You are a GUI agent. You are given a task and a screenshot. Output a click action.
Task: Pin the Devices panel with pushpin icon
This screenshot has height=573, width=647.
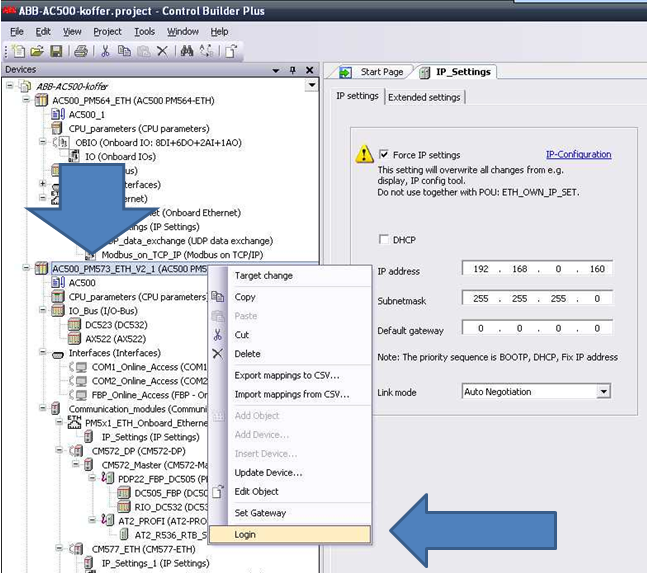coord(292,70)
